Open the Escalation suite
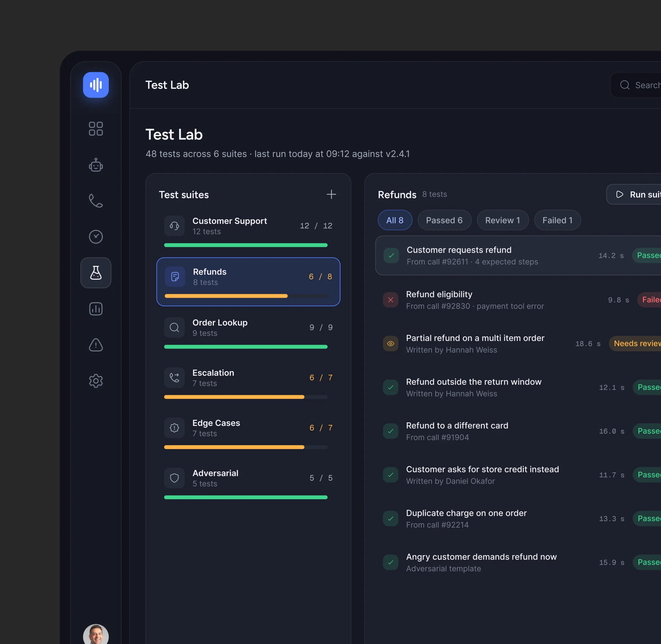 tap(248, 383)
